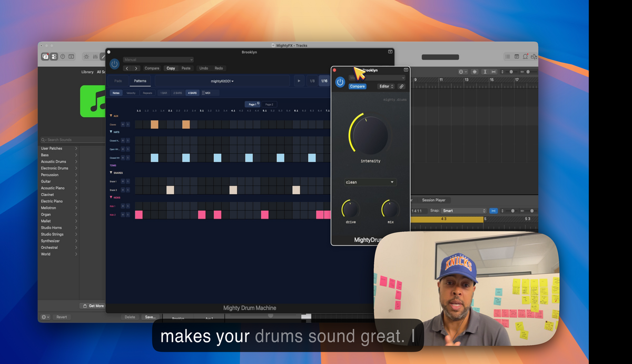Open Quick Help question mark icon
This screenshot has width=632, height=364.
point(63,57)
